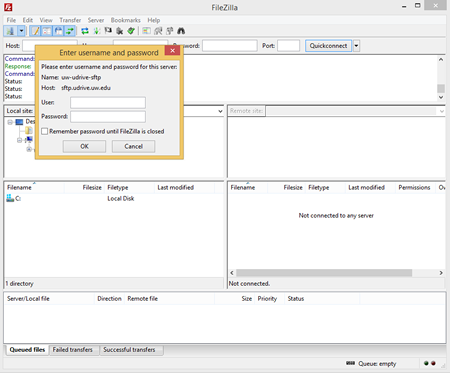Viewport: 450px width, 373px height.
Task: Toggle local directory tree display icon
Action: coord(47,31)
